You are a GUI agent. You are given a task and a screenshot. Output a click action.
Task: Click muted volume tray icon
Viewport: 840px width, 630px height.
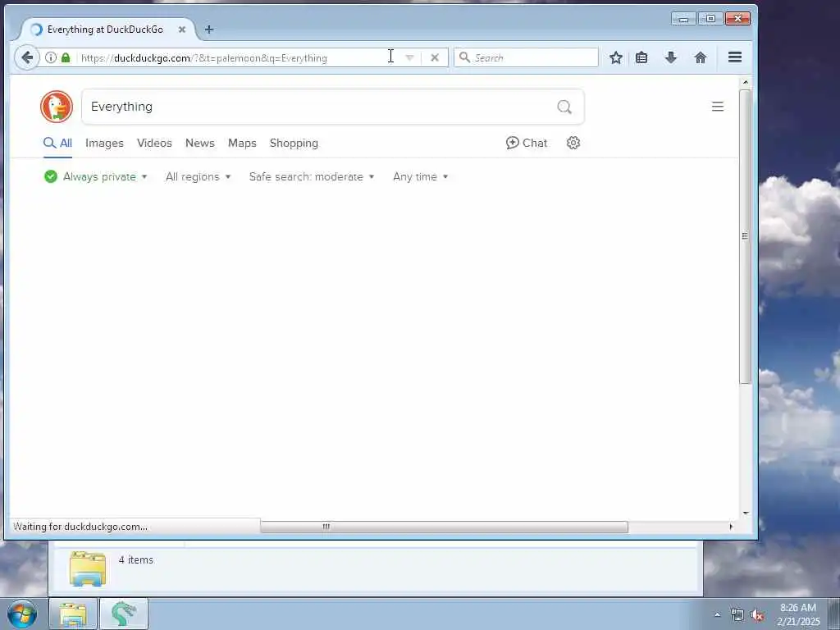point(757,615)
